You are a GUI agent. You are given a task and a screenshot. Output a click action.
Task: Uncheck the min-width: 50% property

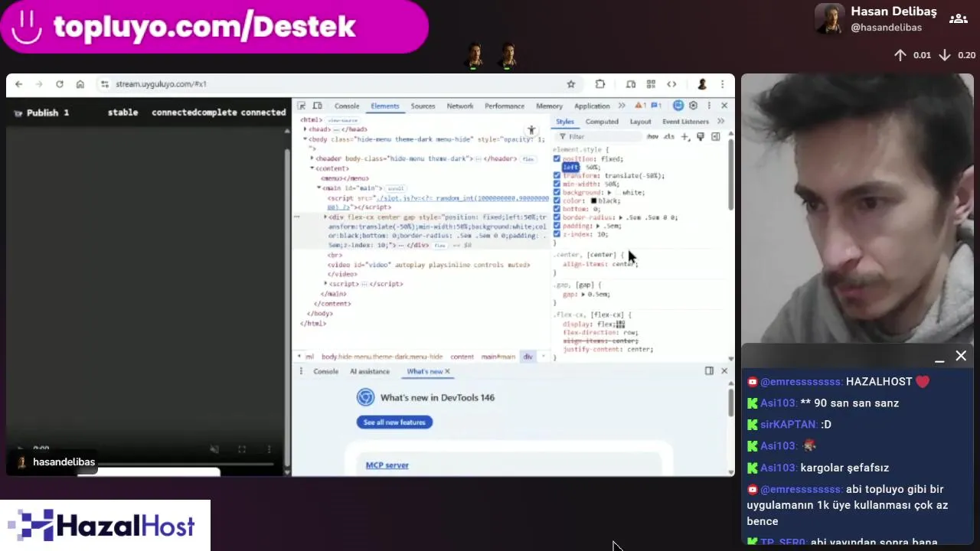coord(557,184)
